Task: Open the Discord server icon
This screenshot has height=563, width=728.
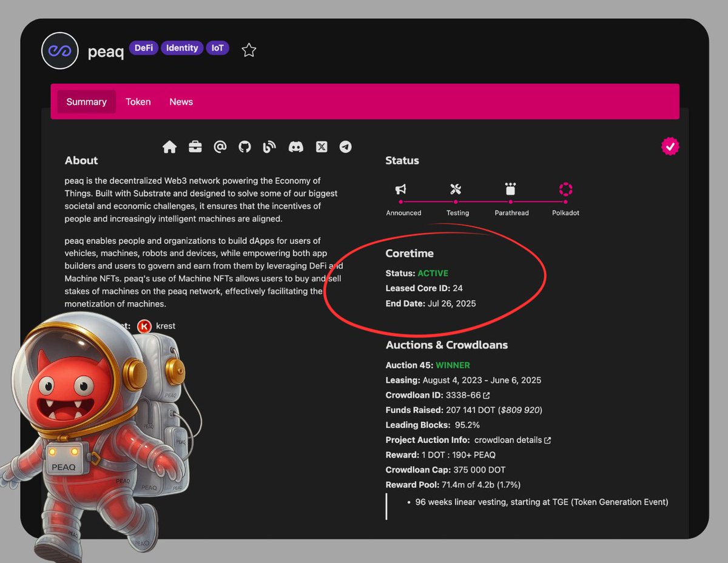Action: pyautogui.click(x=295, y=147)
